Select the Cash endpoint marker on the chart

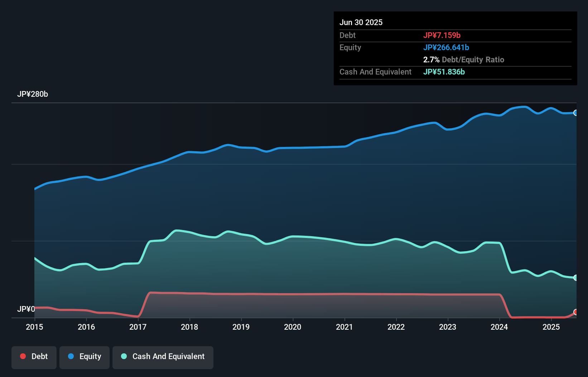(x=575, y=277)
